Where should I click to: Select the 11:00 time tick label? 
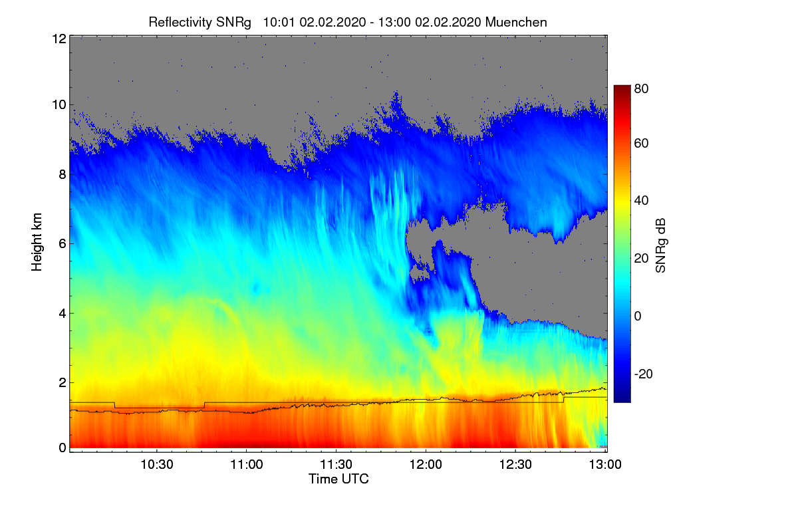point(247,465)
